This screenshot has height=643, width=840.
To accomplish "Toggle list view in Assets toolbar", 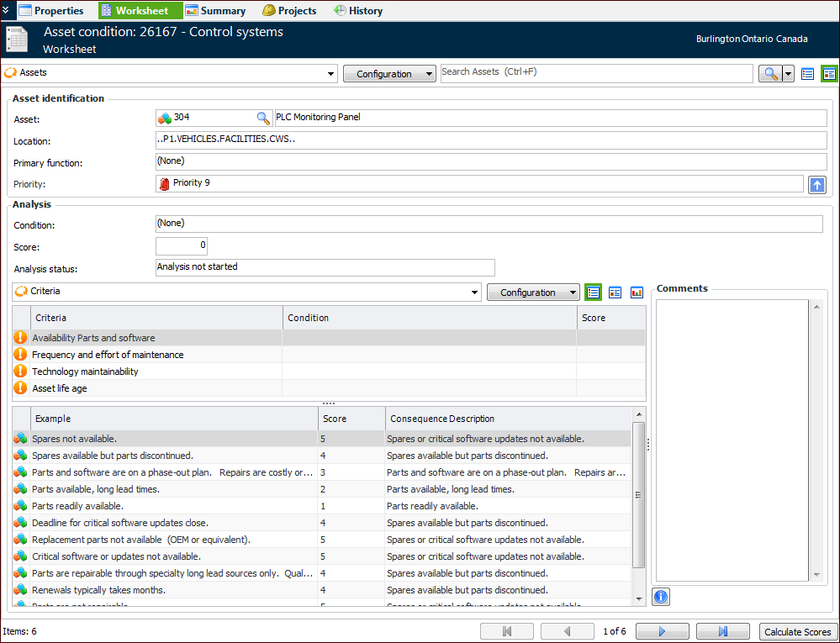I will coord(807,74).
